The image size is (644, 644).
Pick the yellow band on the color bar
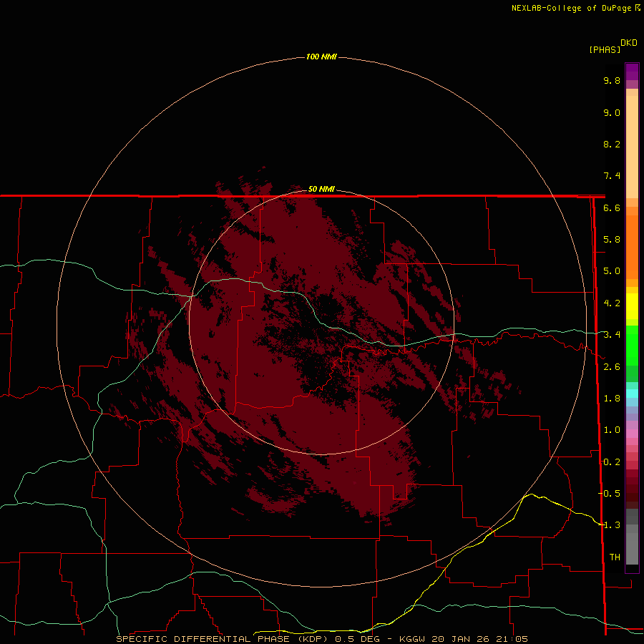coord(632,306)
